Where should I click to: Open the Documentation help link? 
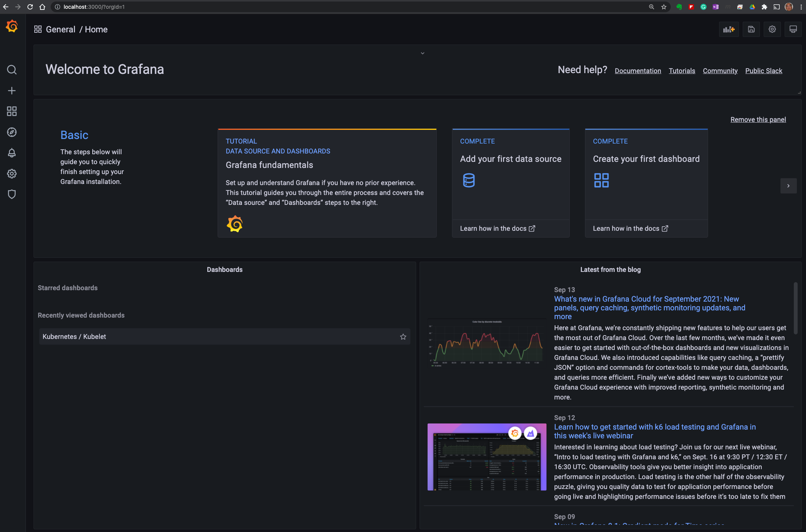[638, 71]
